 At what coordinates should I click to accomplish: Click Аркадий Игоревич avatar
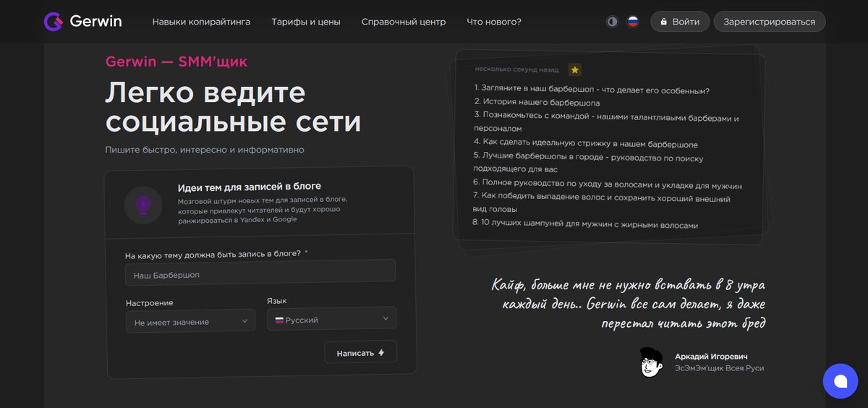point(652,362)
